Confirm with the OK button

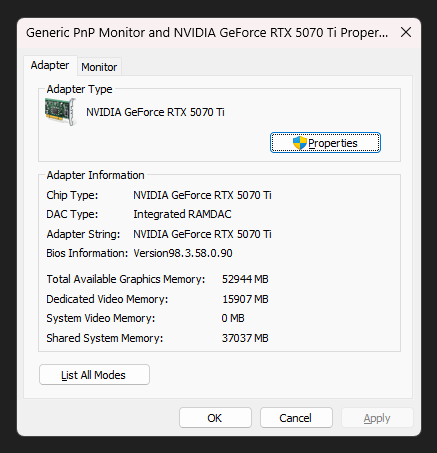[x=215, y=418]
